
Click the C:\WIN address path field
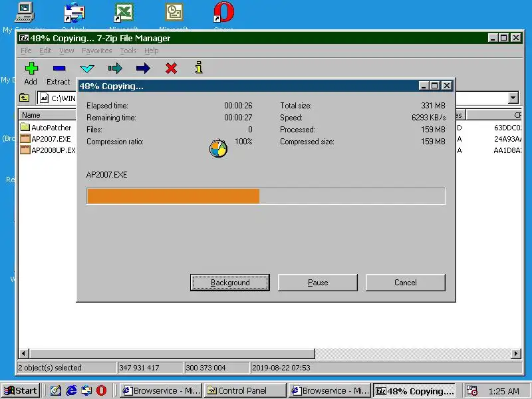coord(58,98)
